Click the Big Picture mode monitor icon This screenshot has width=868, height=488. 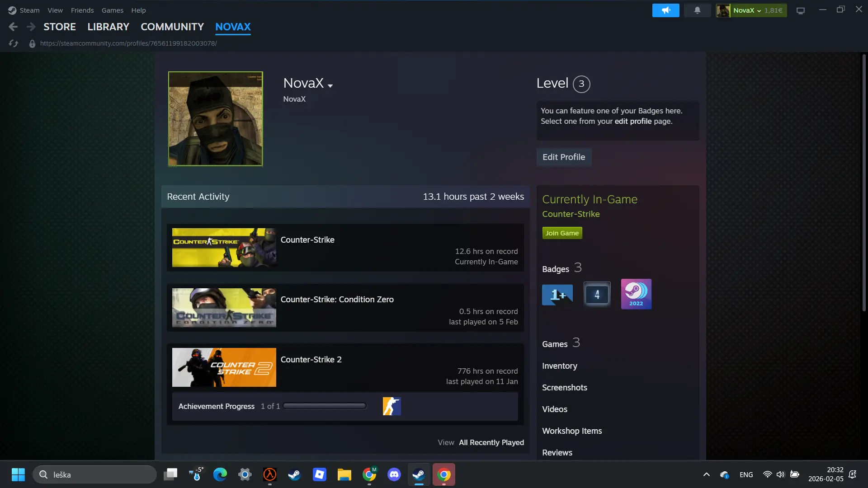801,10
